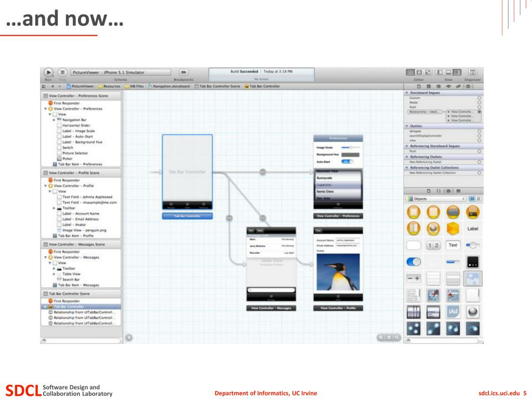Select the Label object in library
The image size is (532, 399).
coord(473,229)
